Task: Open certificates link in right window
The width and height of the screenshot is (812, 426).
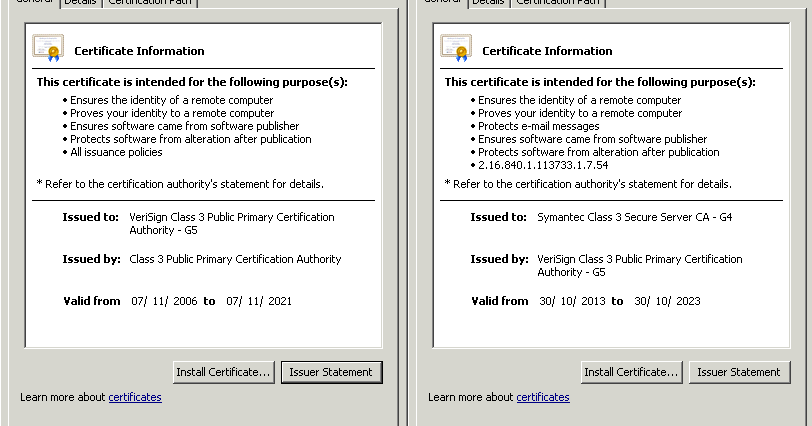Action: [x=543, y=397]
